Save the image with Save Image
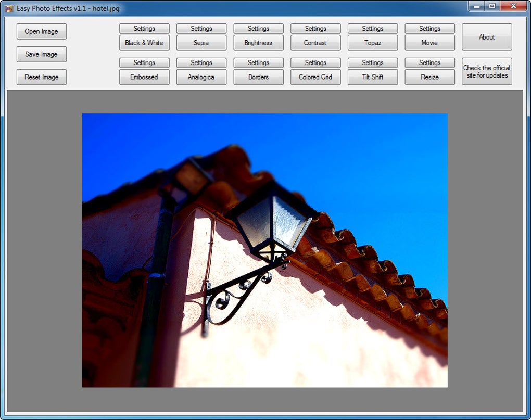The image size is (531, 420). pyautogui.click(x=41, y=54)
